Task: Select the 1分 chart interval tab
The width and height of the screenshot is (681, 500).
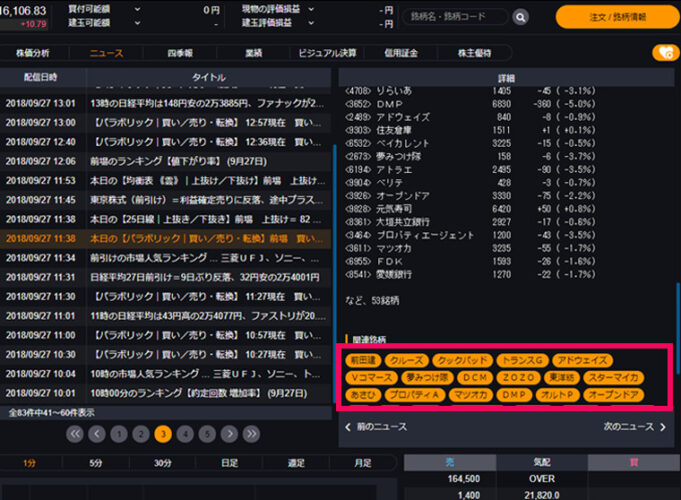Action: pyautogui.click(x=30, y=463)
